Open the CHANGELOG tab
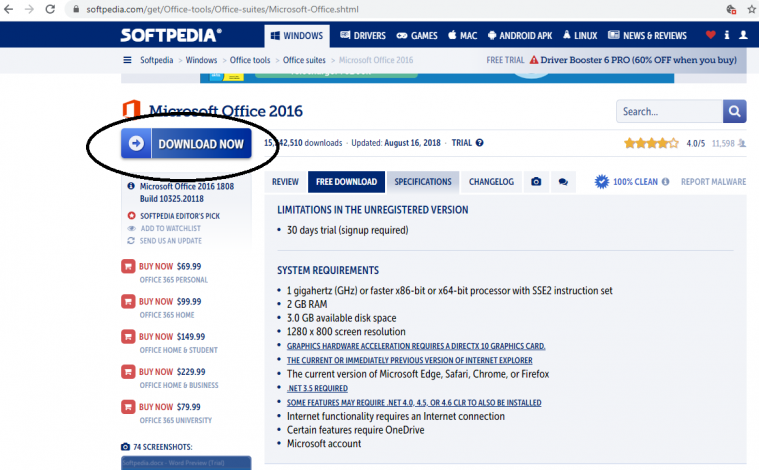 (491, 182)
